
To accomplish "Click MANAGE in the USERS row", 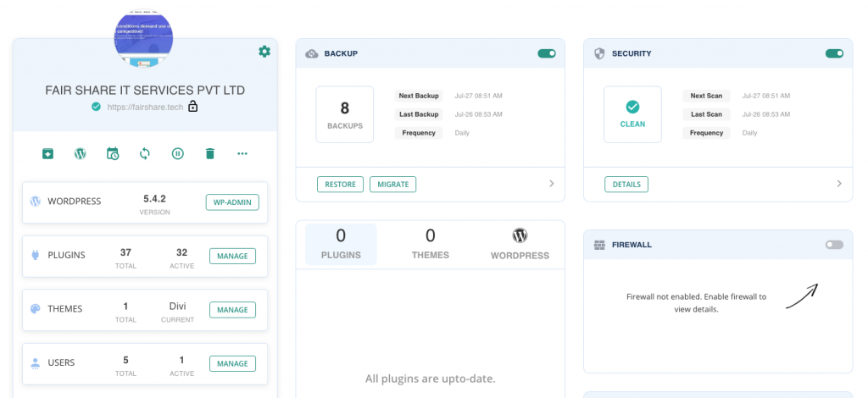I will (232, 363).
